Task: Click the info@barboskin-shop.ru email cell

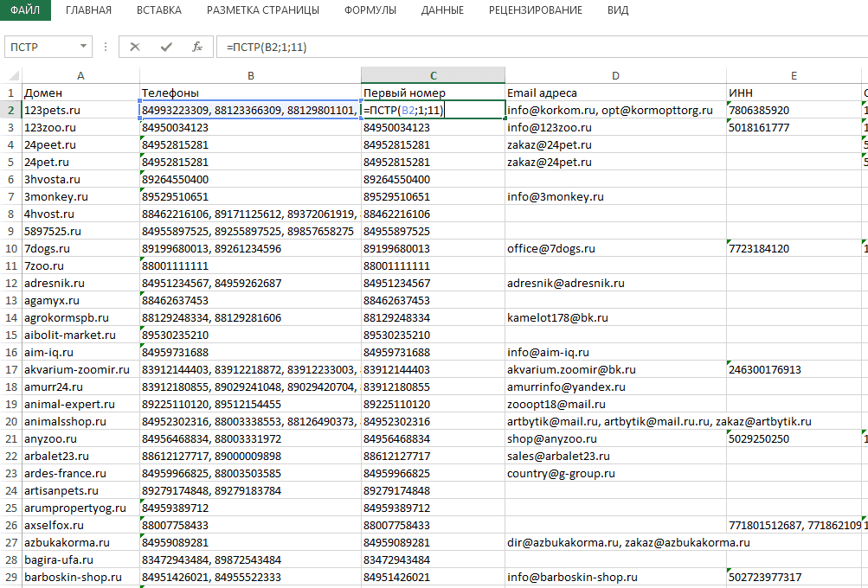Action: click(615, 577)
